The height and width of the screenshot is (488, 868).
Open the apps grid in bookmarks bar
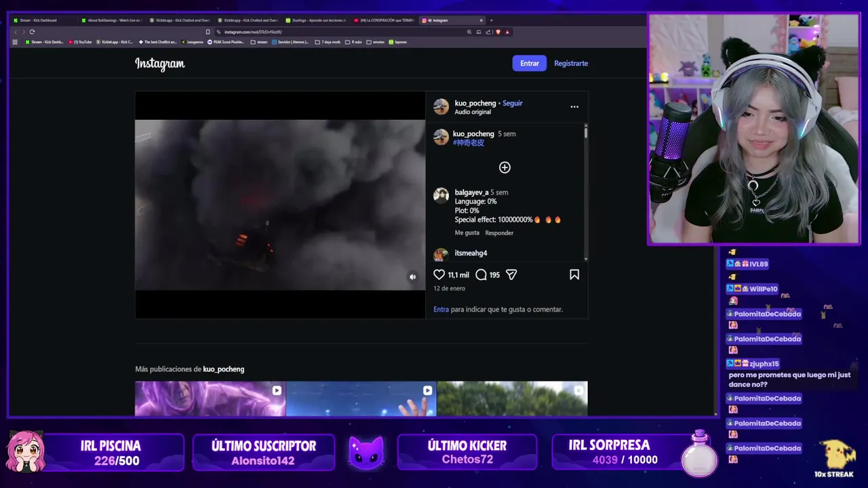[15, 42]
